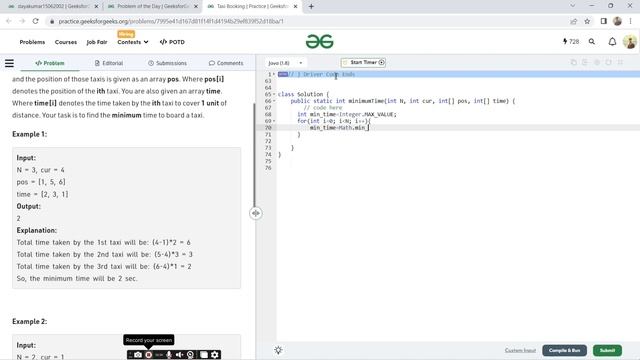640x360 pixels.
Task: Open the recorder settings gear
Action: [x=215, y=355]
